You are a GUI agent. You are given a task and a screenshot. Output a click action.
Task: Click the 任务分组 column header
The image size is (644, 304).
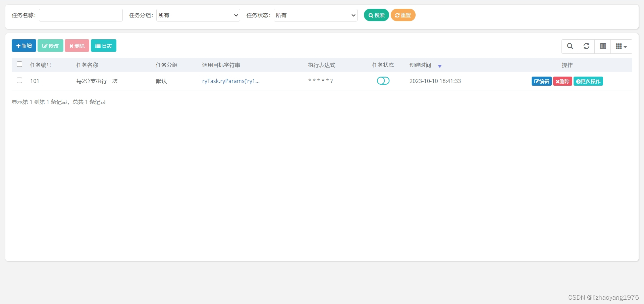click(167, 65)
